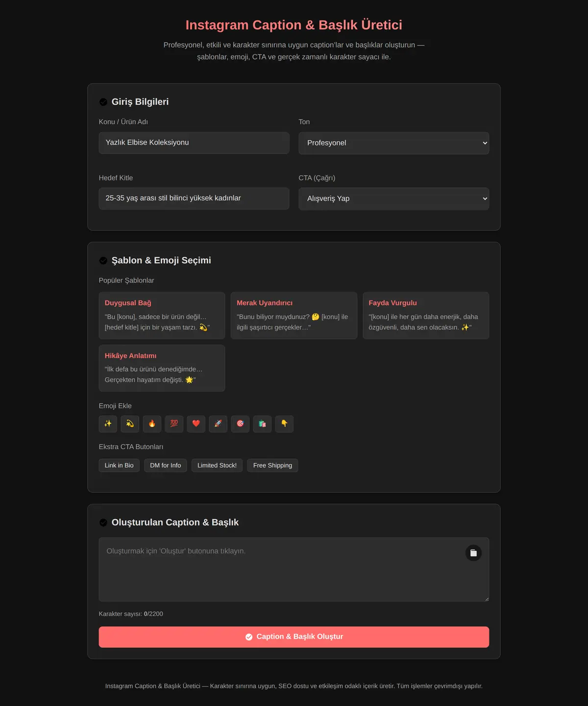Add the Free Shipping CTA

[x=272, y=465]
